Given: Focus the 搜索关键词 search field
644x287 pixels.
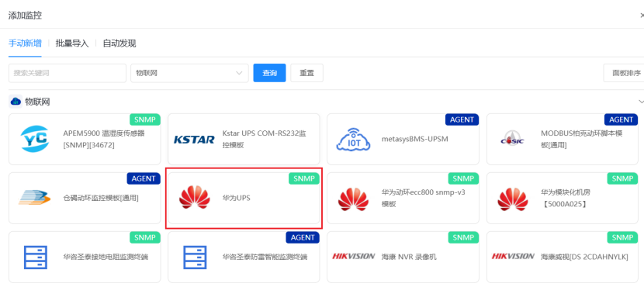Looking at the screenshot, I should pyautogui.click(x=68, y=73).
